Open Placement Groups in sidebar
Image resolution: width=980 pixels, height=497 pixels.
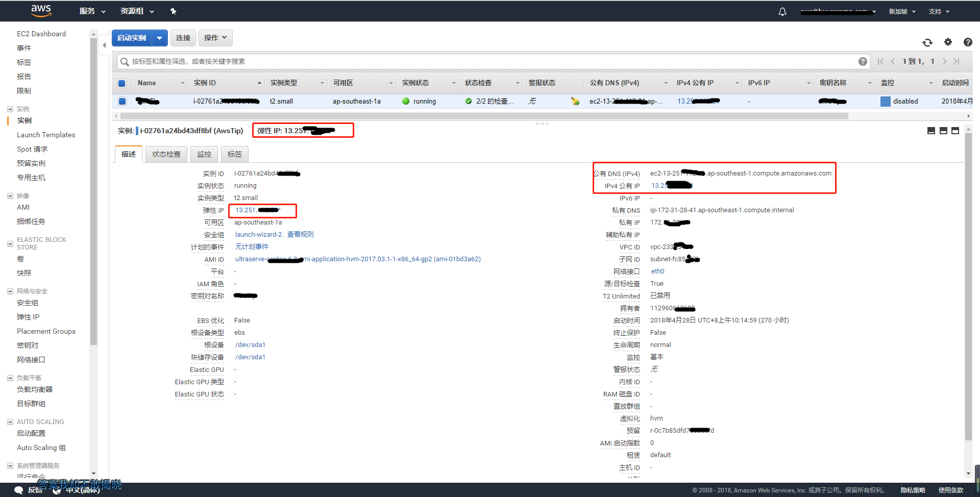[x=46, y=331]
